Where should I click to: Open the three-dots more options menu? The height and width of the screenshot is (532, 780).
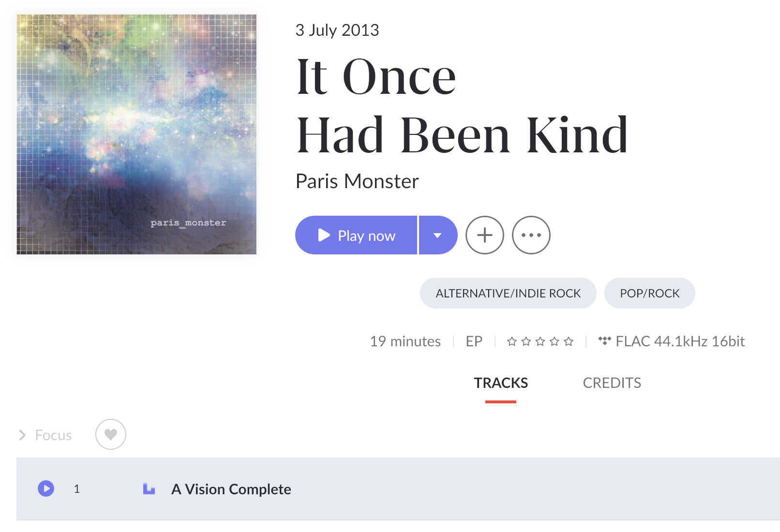(x=531, y=235)
